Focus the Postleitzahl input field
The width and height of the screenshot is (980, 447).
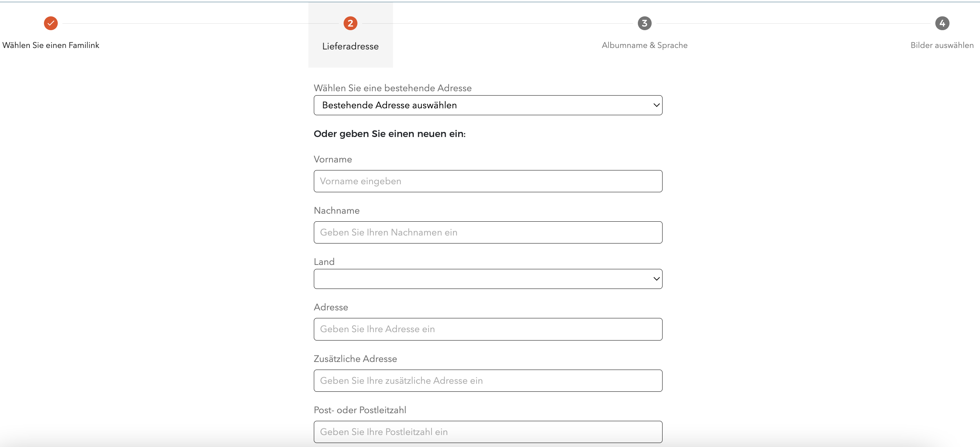tap(488, 432)
